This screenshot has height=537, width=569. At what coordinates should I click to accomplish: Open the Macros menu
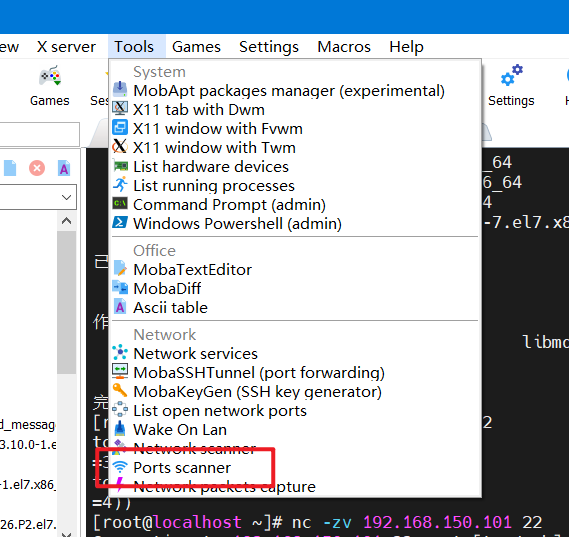point(344,47)
